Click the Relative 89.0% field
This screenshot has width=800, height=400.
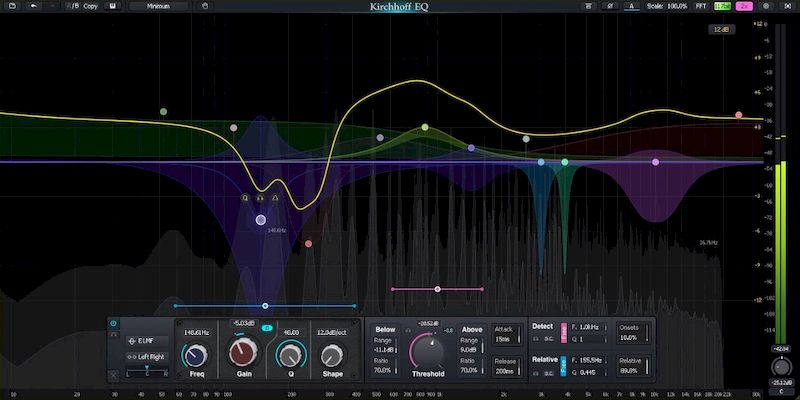[632, 365]
